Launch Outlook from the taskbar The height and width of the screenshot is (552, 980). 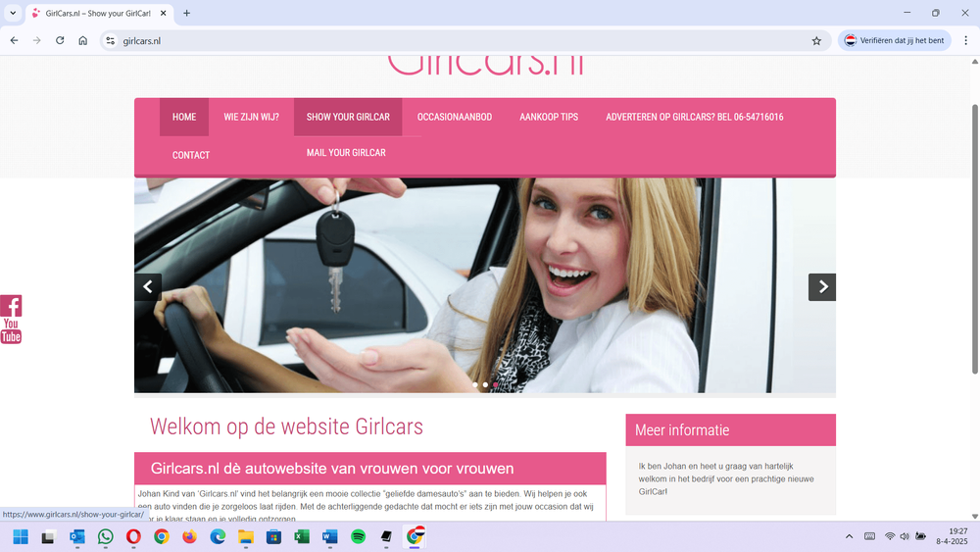click(x=76, y=536)
